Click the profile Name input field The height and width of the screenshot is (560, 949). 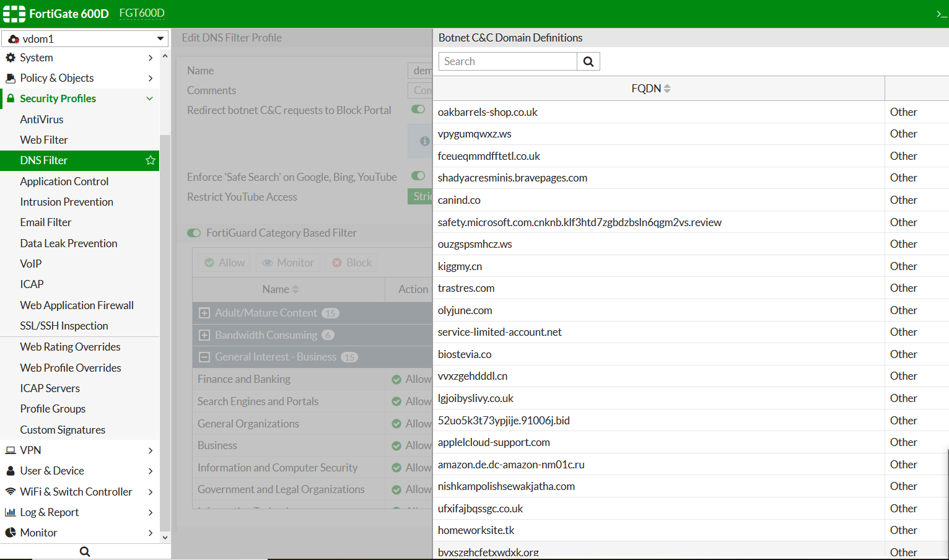pos(420,71)
